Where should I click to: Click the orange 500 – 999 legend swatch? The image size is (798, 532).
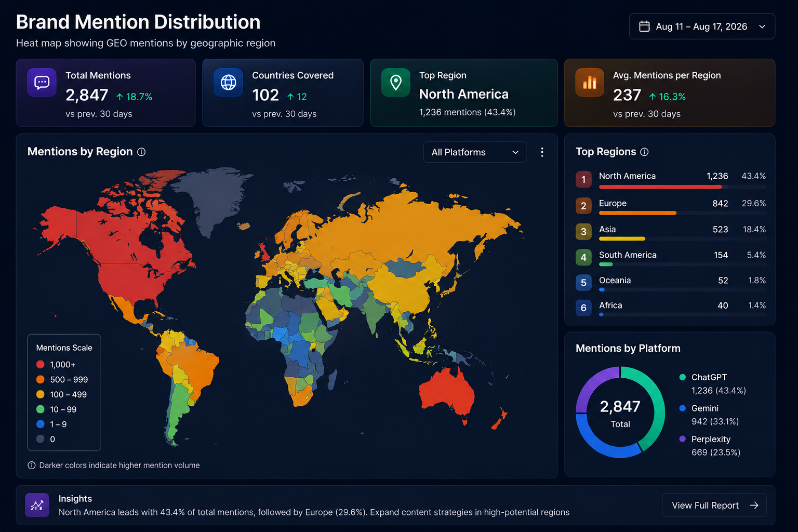click(x=41, y=380)
